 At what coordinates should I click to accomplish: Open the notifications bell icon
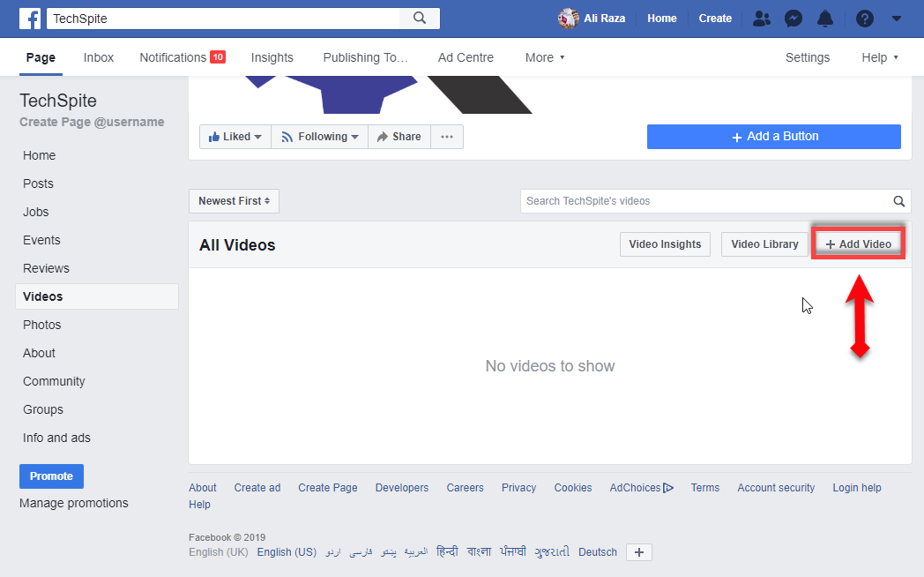(x=825, y=19)
